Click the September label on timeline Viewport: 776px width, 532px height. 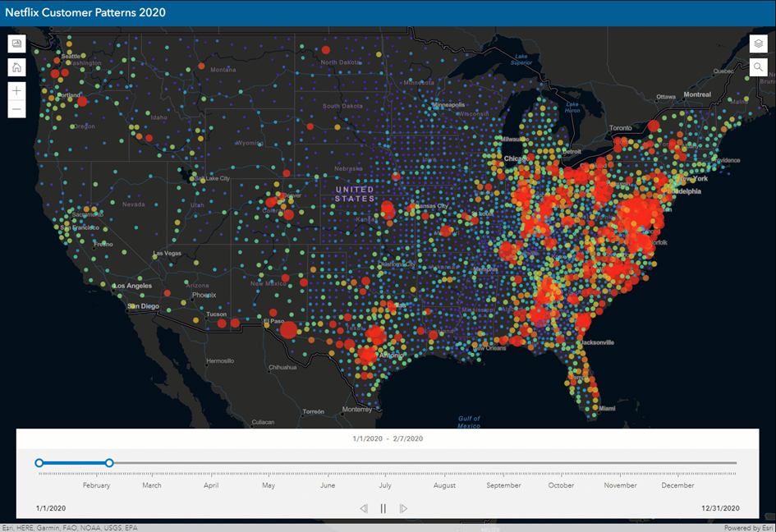[x=504, y=485]
